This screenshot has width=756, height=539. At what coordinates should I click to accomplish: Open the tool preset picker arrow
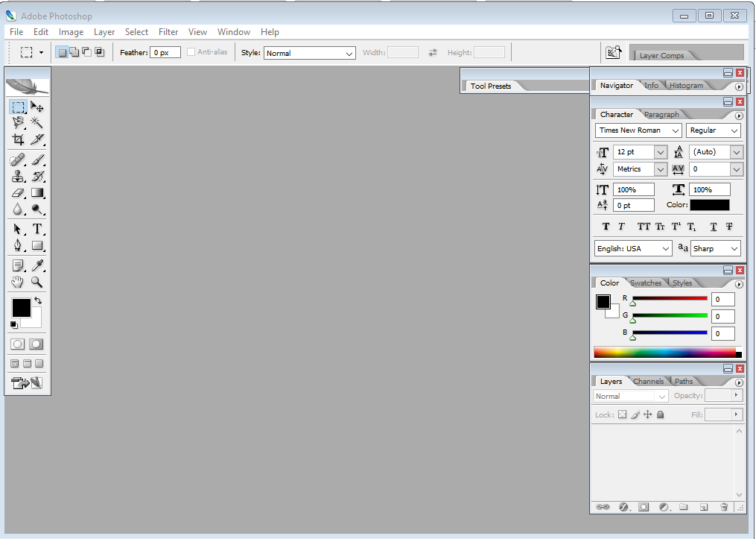[x=41, y=52]
